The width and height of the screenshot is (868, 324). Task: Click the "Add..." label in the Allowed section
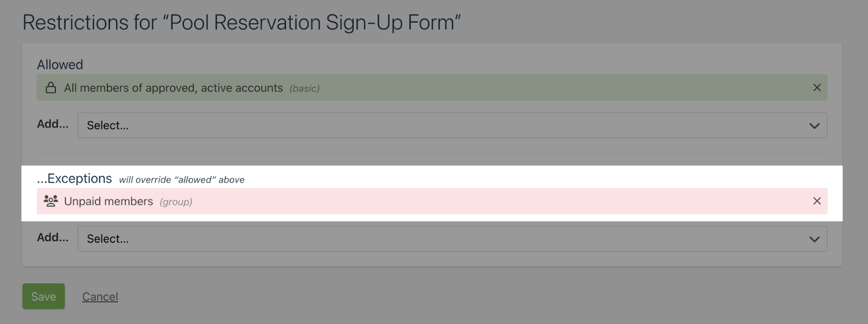[53, 124]
